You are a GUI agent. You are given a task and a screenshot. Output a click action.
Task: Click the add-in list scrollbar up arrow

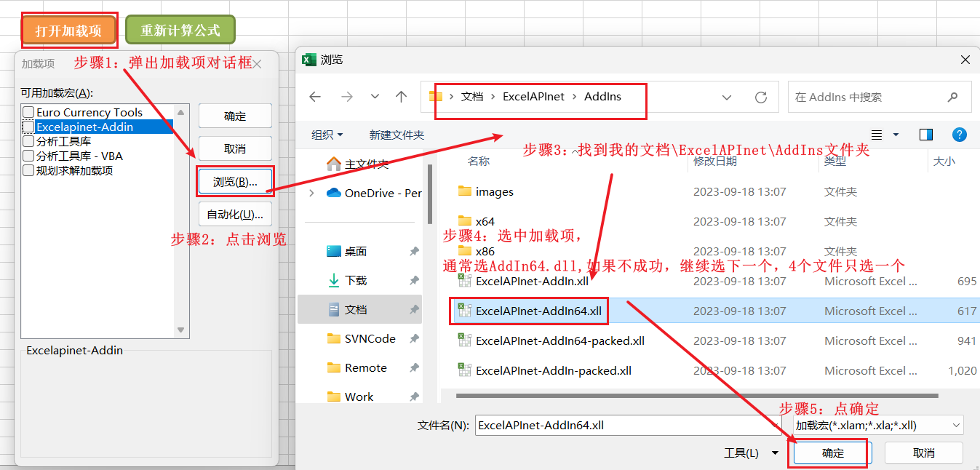point(181,111)
